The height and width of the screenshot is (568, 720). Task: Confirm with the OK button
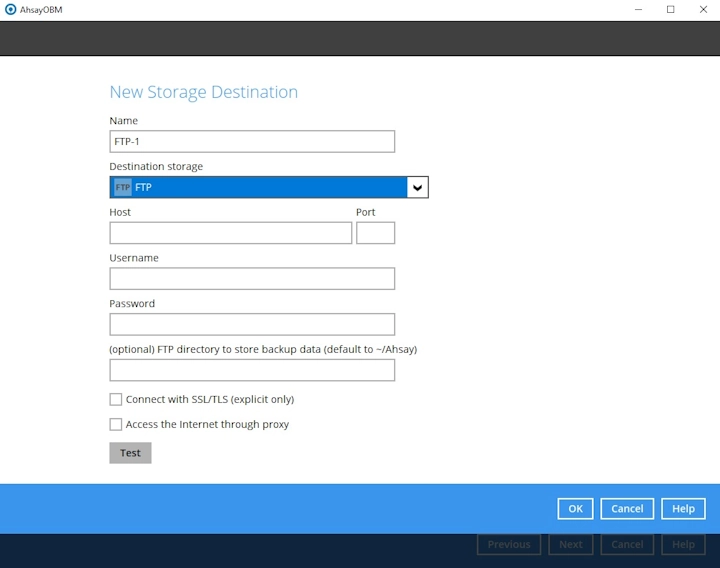point(575,509)
